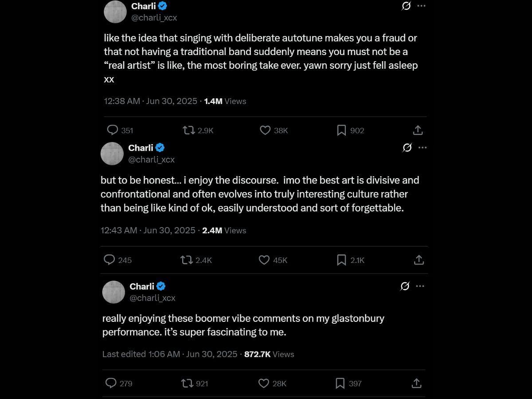Bookmark the tweet with 902 bookmarks

coord(341,130)
